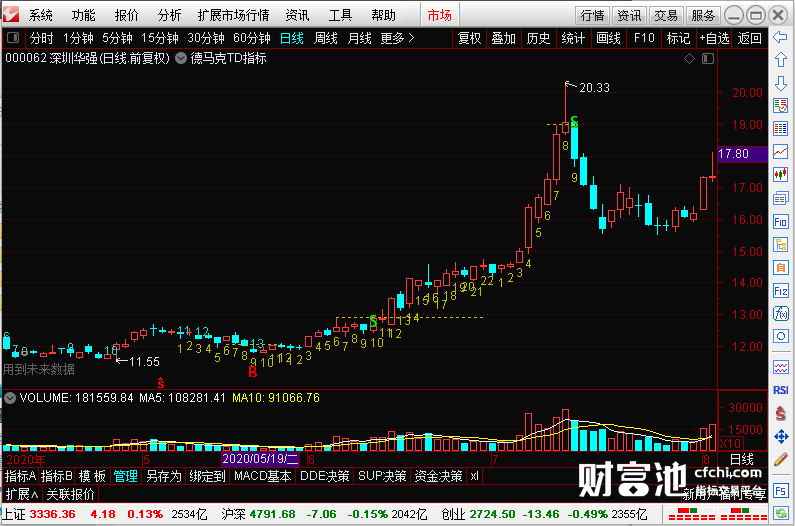Open the F10 company info sidebar icon
The height and width of the screenshot is (526, 795).
pos(780,222)
